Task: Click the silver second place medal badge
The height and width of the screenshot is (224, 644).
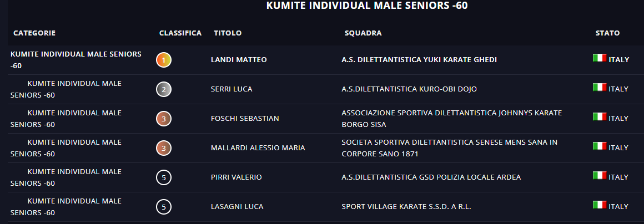Action: [164, 89]
